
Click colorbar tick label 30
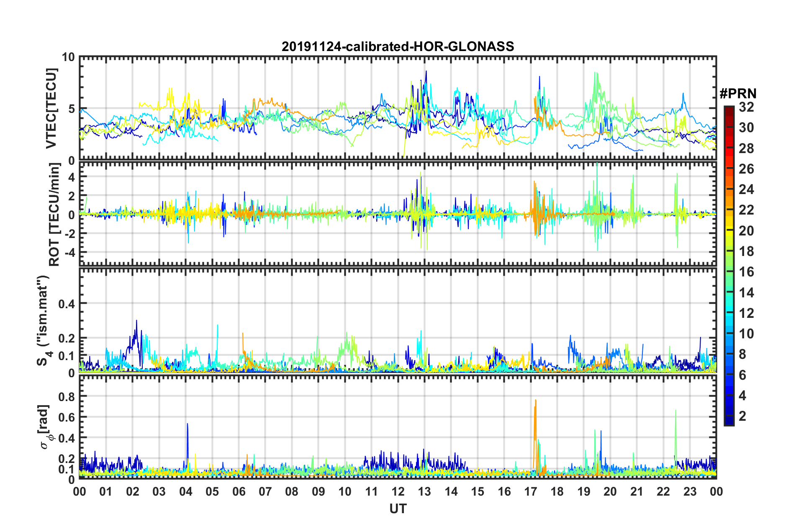click(x=746, y=128)
